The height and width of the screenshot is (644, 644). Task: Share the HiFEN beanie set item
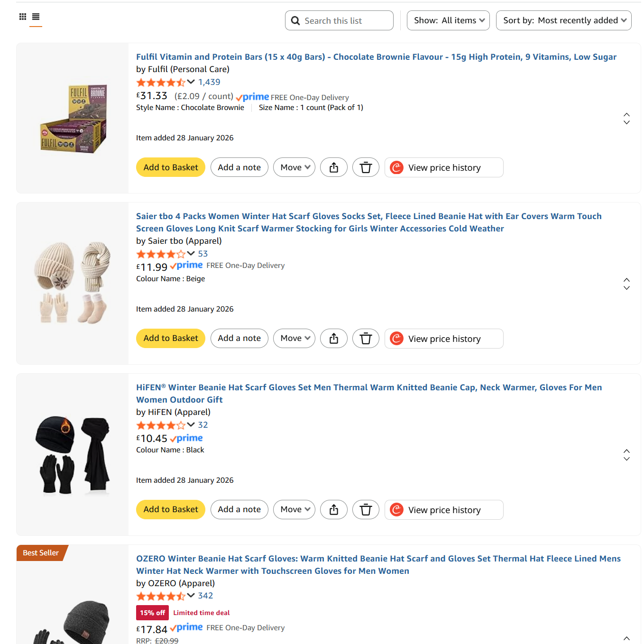(x=334, y=510)
